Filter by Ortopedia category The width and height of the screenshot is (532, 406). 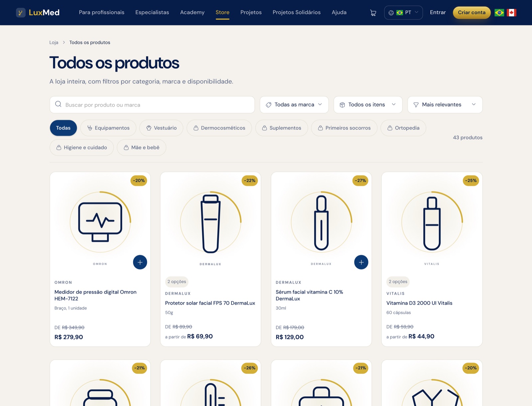[x=403, y=128]
